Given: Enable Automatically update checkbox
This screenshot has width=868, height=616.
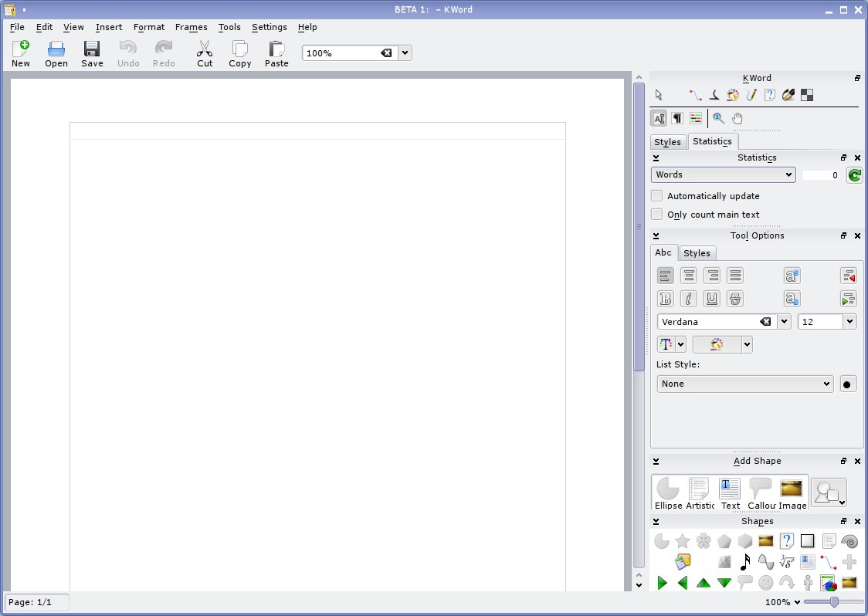Looking at the screenshot, I should point(656,196).
